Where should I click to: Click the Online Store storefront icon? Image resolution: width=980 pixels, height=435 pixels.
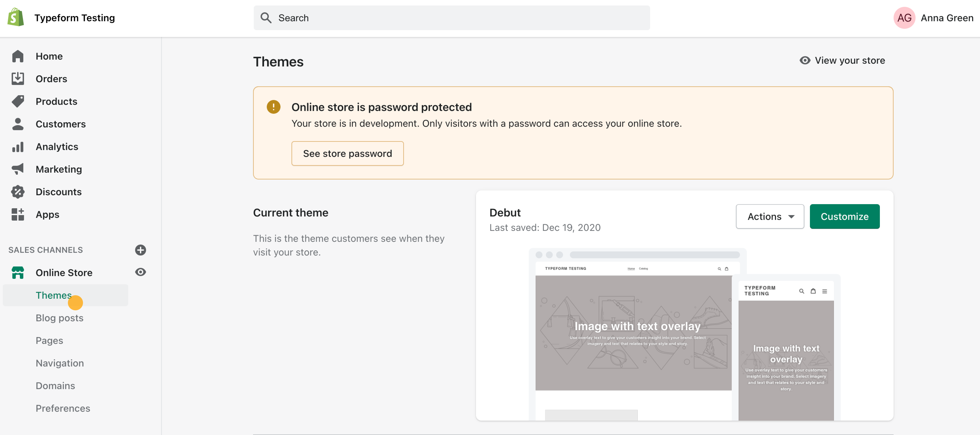click(17, 272)
